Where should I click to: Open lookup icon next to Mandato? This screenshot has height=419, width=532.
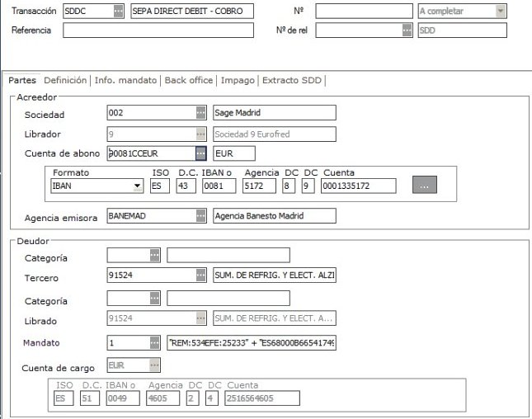click(x=154, y=341)
